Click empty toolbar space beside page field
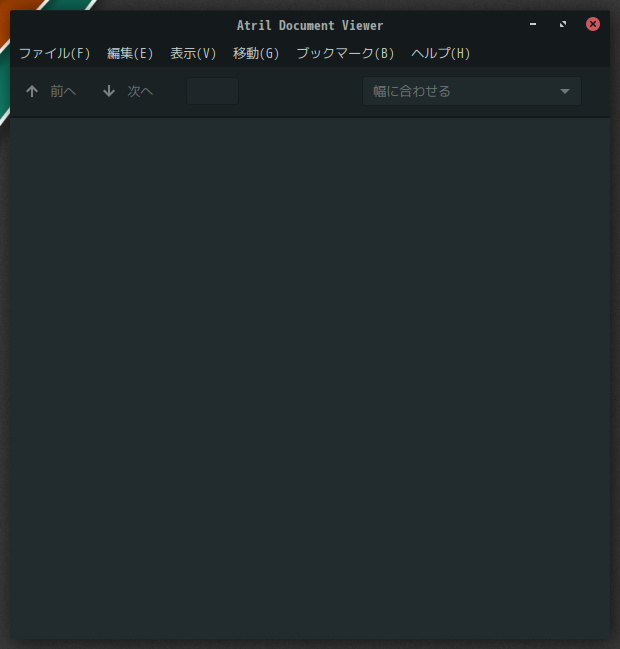The height and width of the screenshot is (649, 620). pos(300,91)
